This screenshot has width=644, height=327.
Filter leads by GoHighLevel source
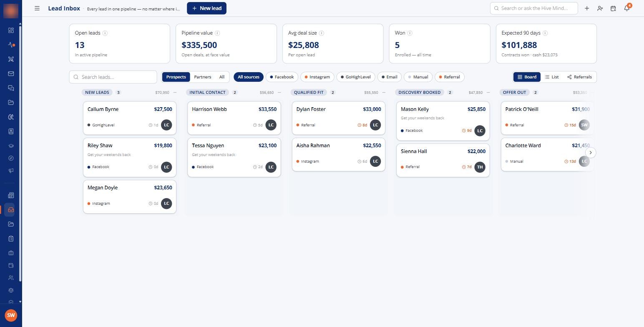click(x=356, y=77)
